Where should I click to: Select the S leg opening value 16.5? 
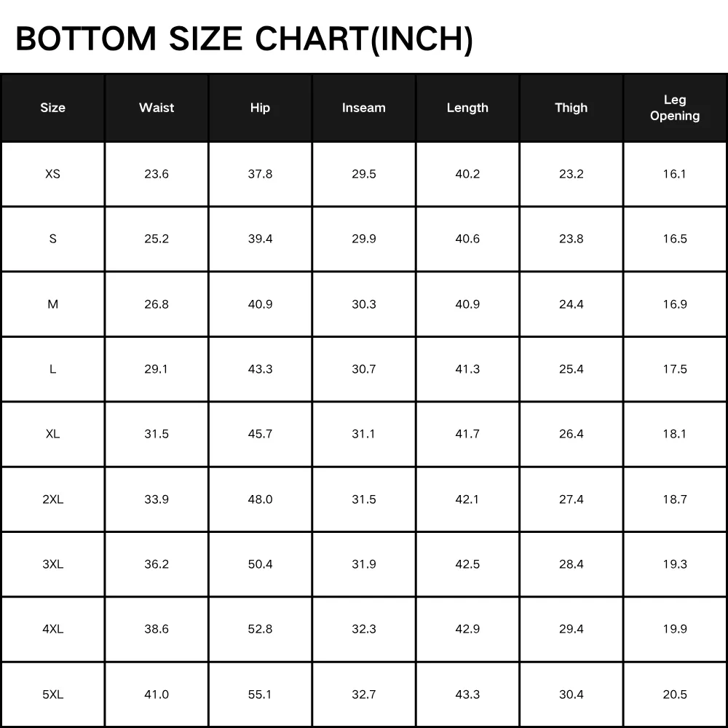tap(675, 239)
